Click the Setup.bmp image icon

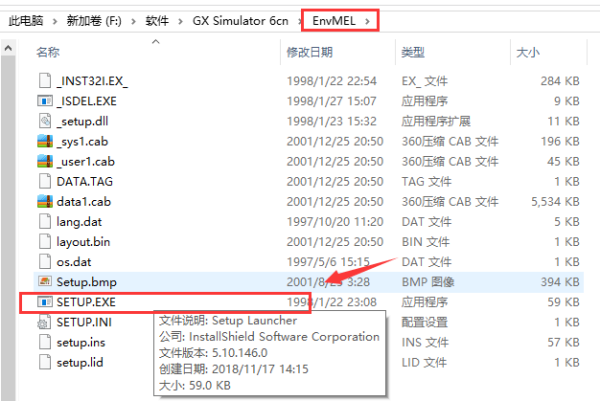(45, 282)
